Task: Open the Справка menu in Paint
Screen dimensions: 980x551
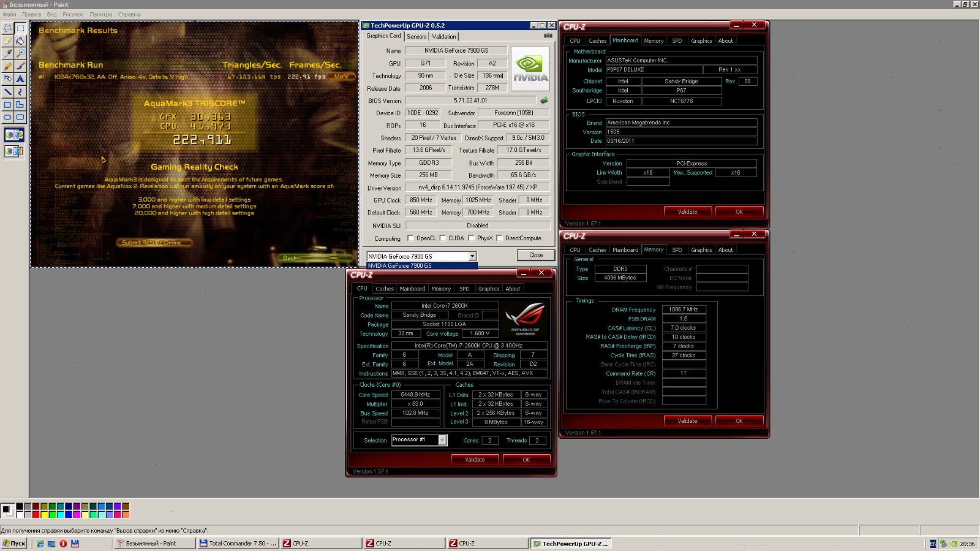Action: click(x=129, y=14)
